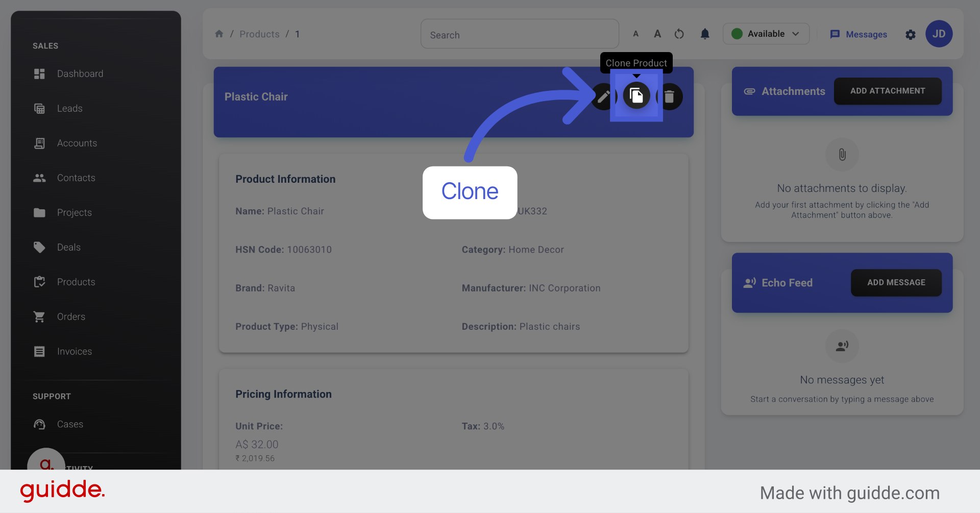Open Products from the sidebar
The image size is (980, 513).
39,282
